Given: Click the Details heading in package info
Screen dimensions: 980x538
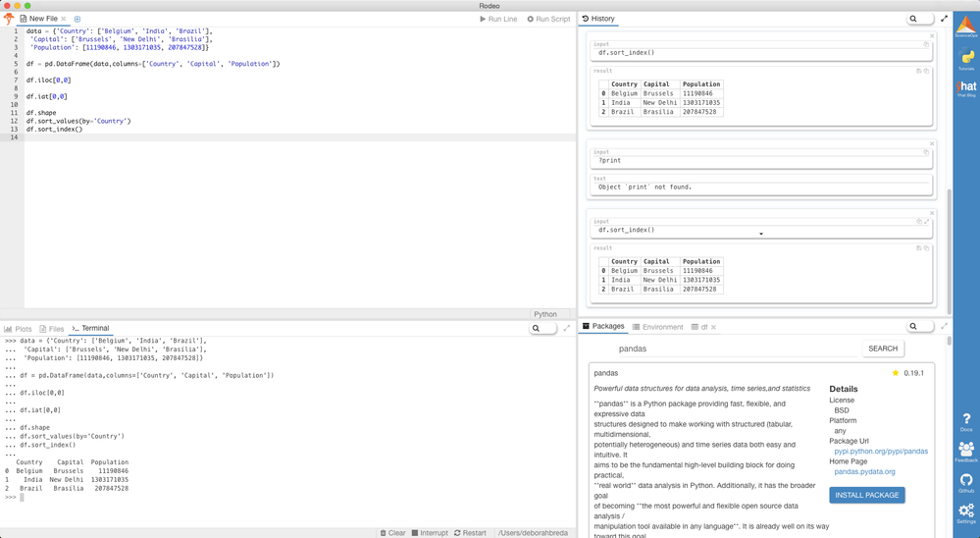Looking at the screenshot, I should click(x=843, y=389).
